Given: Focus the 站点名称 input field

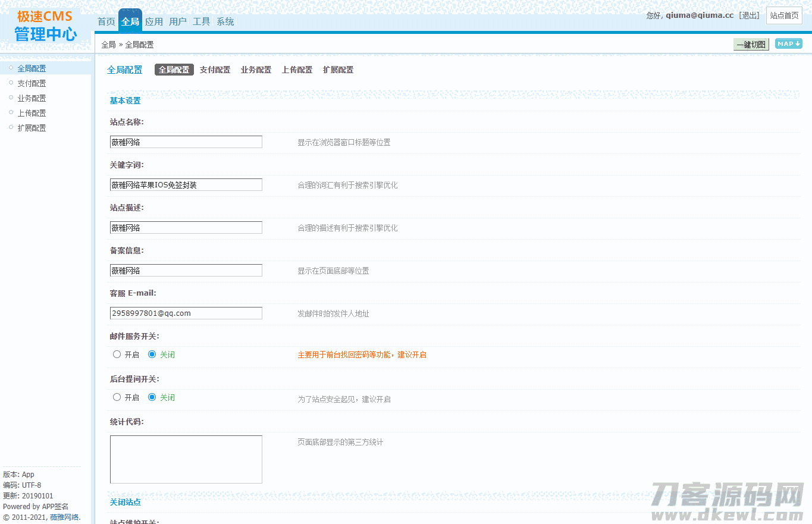Looking at the screenshot, I should (x=186, y=142).
